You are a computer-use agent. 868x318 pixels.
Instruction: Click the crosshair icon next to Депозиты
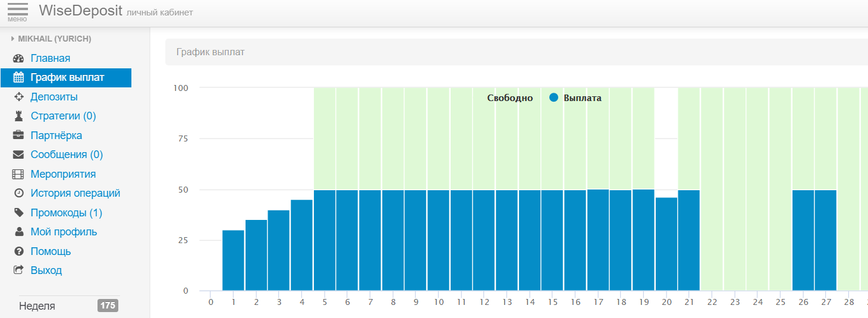click(x=18, y=97)
